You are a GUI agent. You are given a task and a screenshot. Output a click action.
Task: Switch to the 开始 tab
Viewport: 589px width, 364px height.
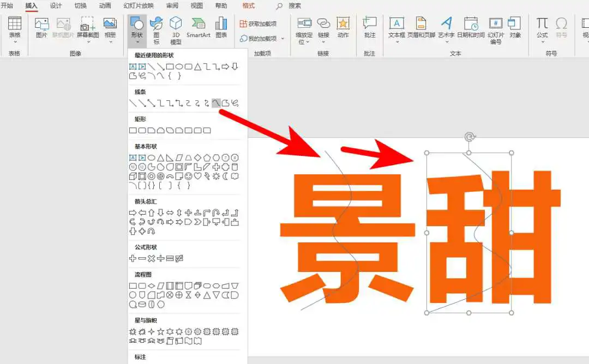7,5
